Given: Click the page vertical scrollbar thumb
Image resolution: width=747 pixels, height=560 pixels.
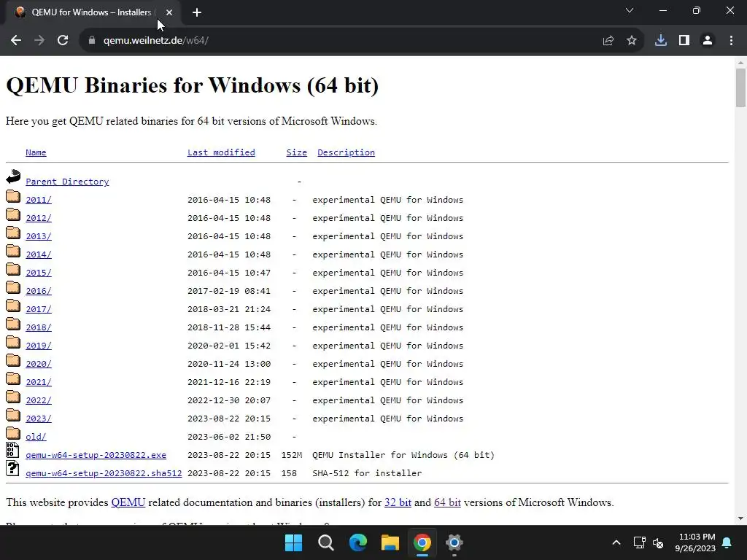Looking at the screenshot, I should (x=740, y=88).
